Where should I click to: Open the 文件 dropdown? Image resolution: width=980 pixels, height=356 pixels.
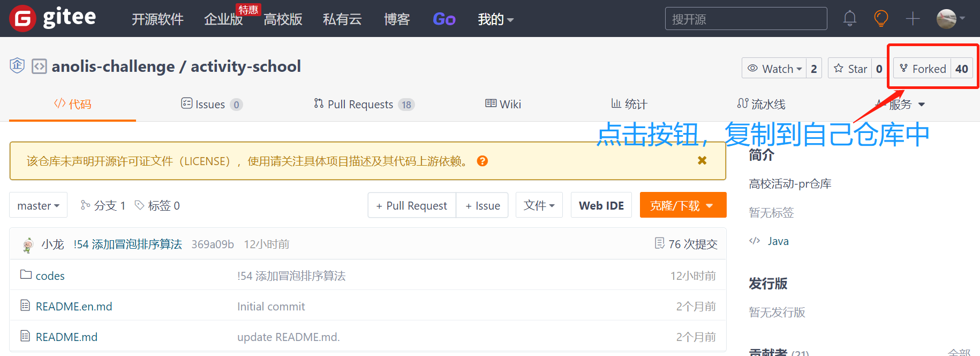coord(539,205)
